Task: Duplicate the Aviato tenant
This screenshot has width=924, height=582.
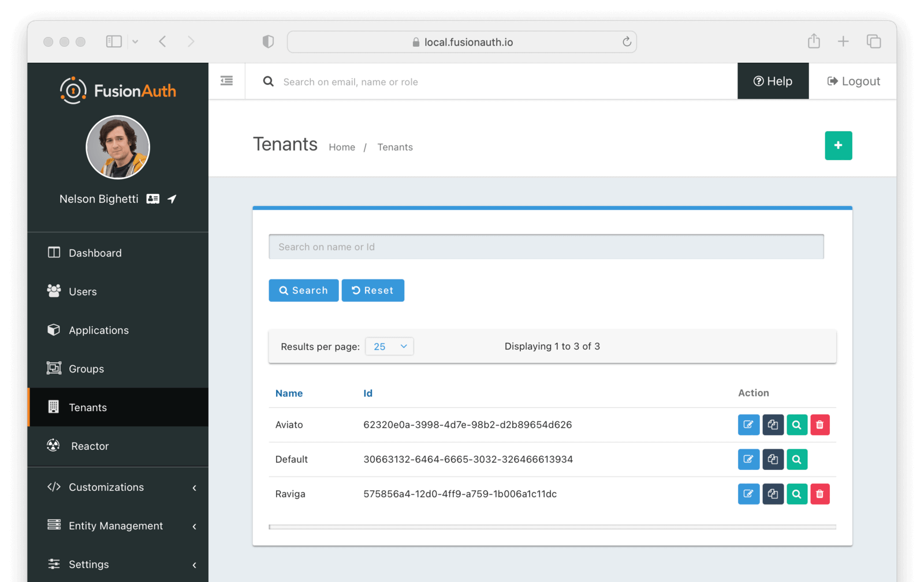Action: (773, 425)
